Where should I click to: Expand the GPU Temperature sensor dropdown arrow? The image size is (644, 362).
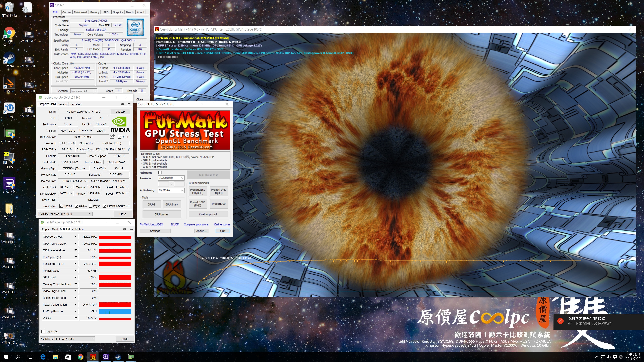tap(75, 250)
